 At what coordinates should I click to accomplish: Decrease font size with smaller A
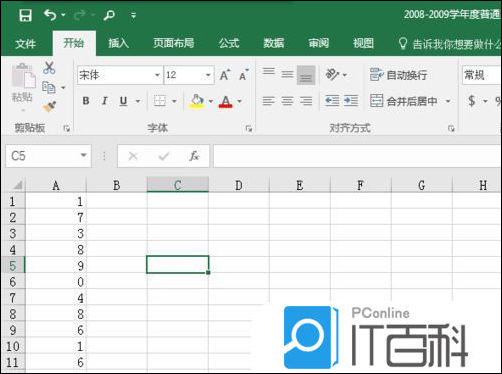click(244, 75)
